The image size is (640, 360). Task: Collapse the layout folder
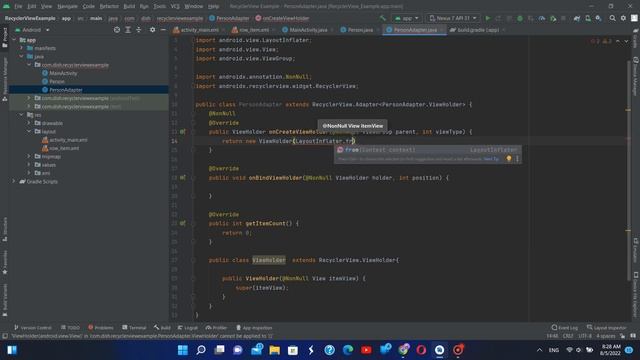(29, 131)
